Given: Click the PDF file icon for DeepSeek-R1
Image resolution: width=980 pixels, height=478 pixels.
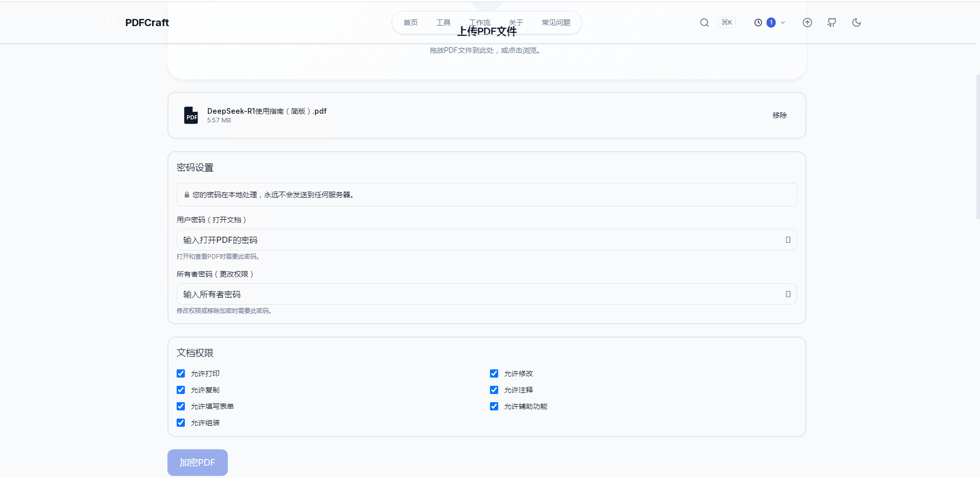Looking at the screenshot, I should 191,115.
